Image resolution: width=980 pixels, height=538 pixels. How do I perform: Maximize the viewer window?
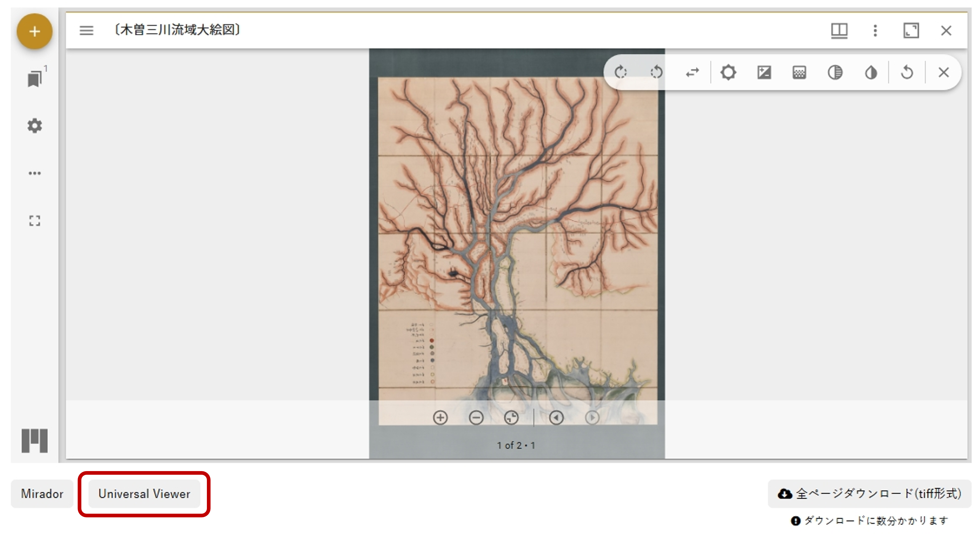click(x=911, y=30)
